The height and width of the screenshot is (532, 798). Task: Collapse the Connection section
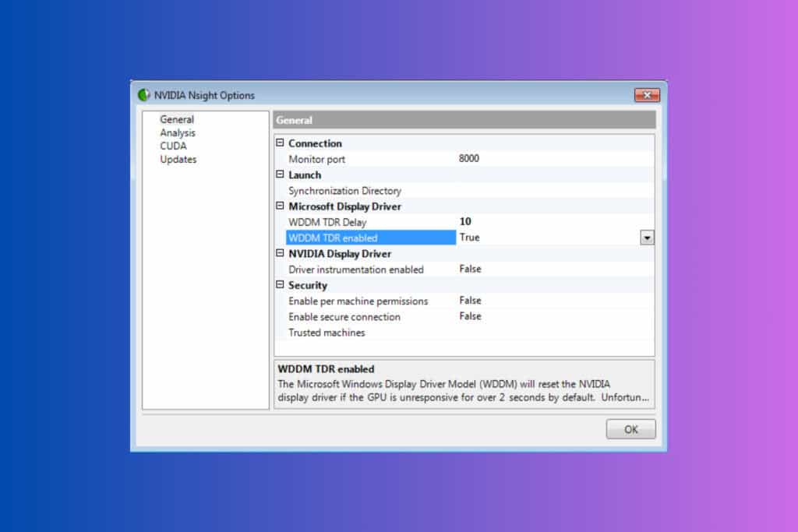[x=281, y=143]
